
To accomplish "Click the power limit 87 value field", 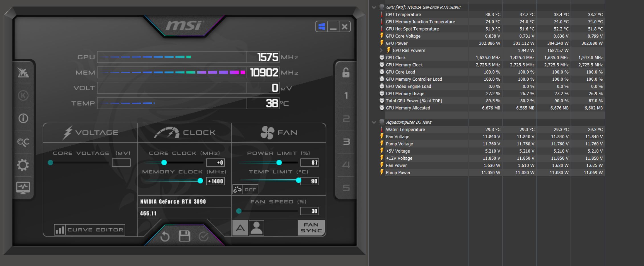I will tap(310, 163).
